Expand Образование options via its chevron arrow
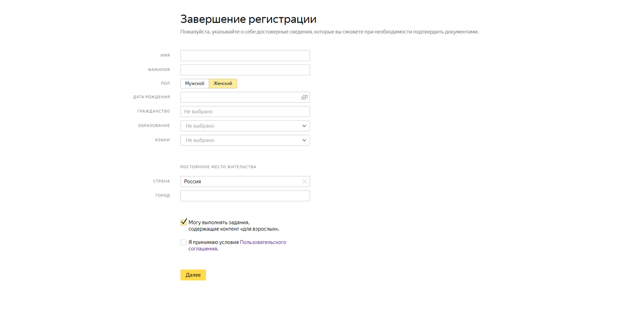The width and height of the screenshot is (644, 319). (305, 126)
